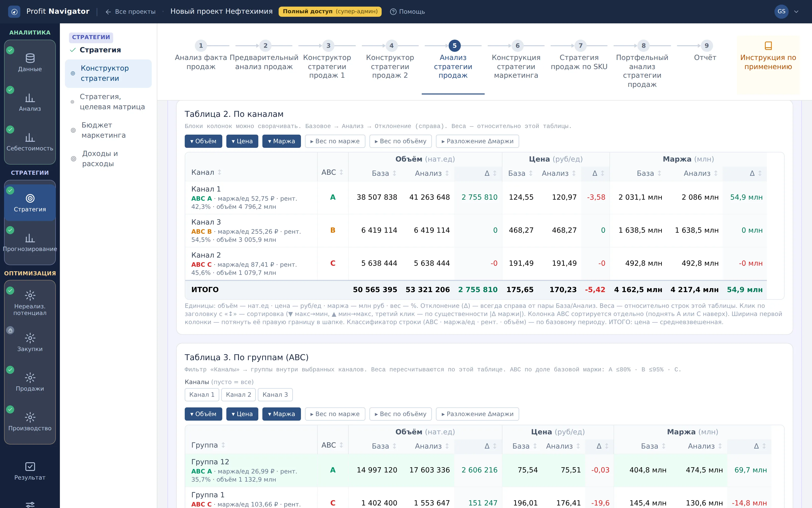The height and width of the screenshot is (508, 812).
Task: Collapse the Объём block in Table 2
Action: click(x=203, y=141)
